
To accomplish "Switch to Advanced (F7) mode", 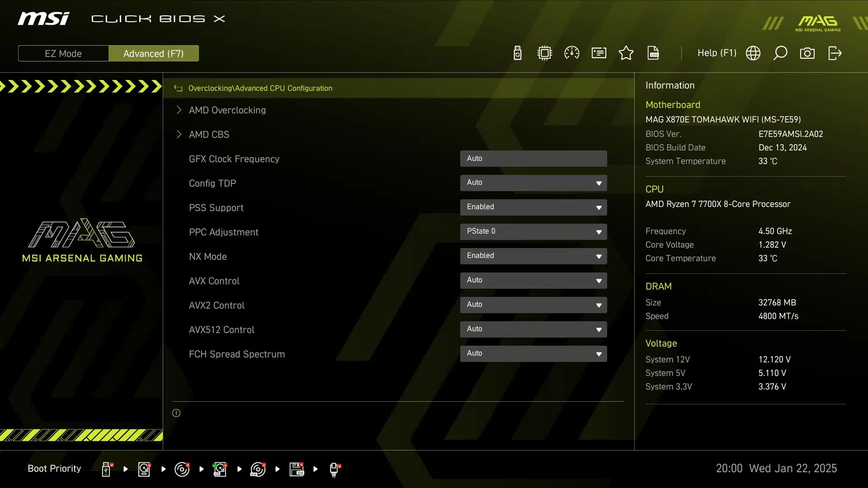I will (154, 53).
